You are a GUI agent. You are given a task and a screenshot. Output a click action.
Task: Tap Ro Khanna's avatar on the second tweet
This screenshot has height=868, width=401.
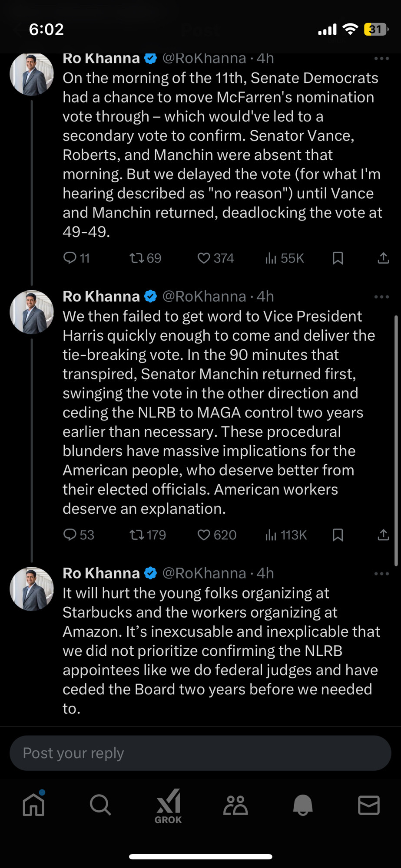click(32, 312)
